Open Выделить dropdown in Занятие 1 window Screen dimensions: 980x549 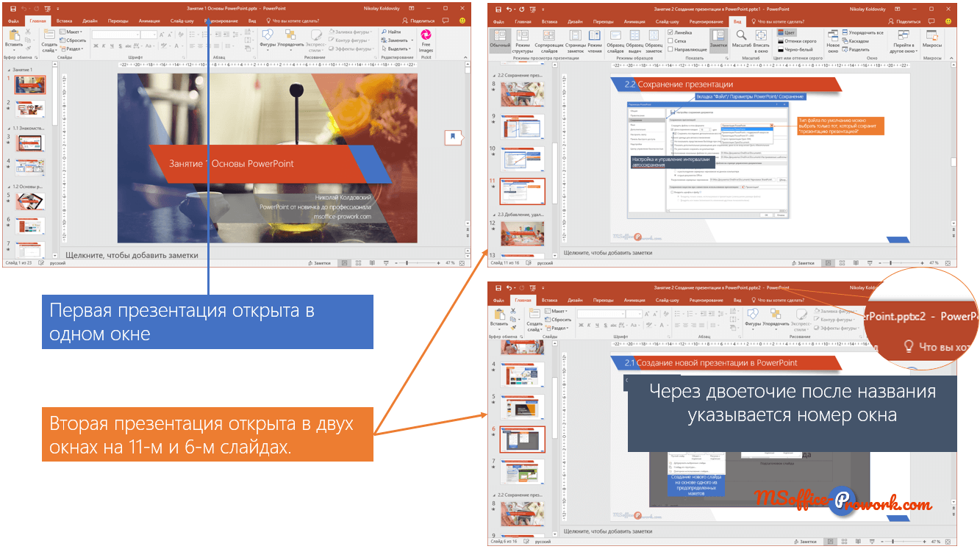tap(396, 49)
